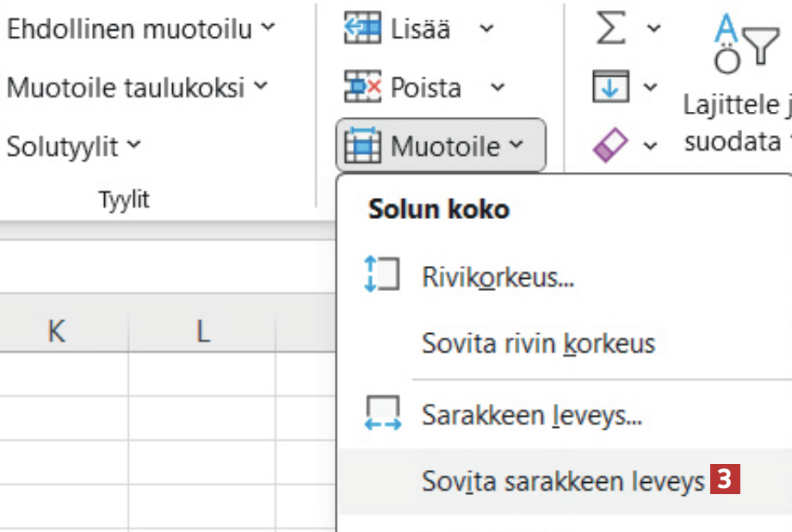The width and height of the screenshot is (792, 532).
Task: Select column K header
Action: 56,331
